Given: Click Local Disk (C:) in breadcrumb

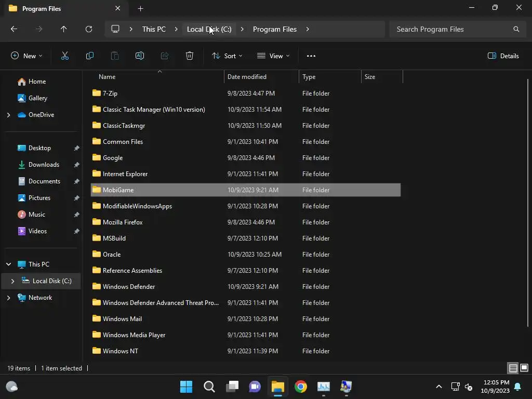Looking at the screenshot, I should [209, 29].
